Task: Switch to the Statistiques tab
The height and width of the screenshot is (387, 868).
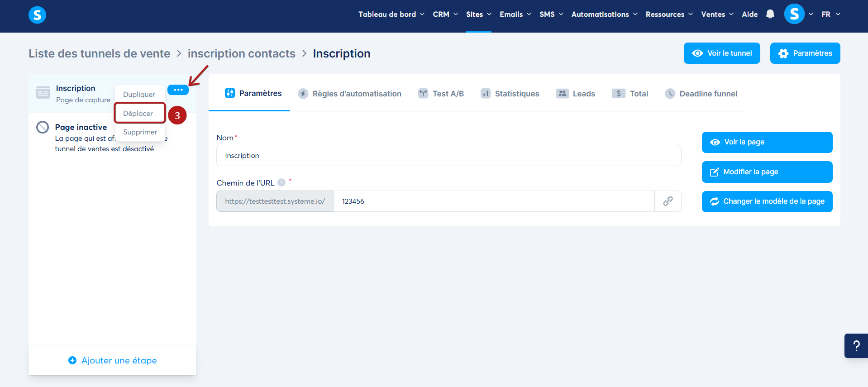Action: tap(510, 93)
